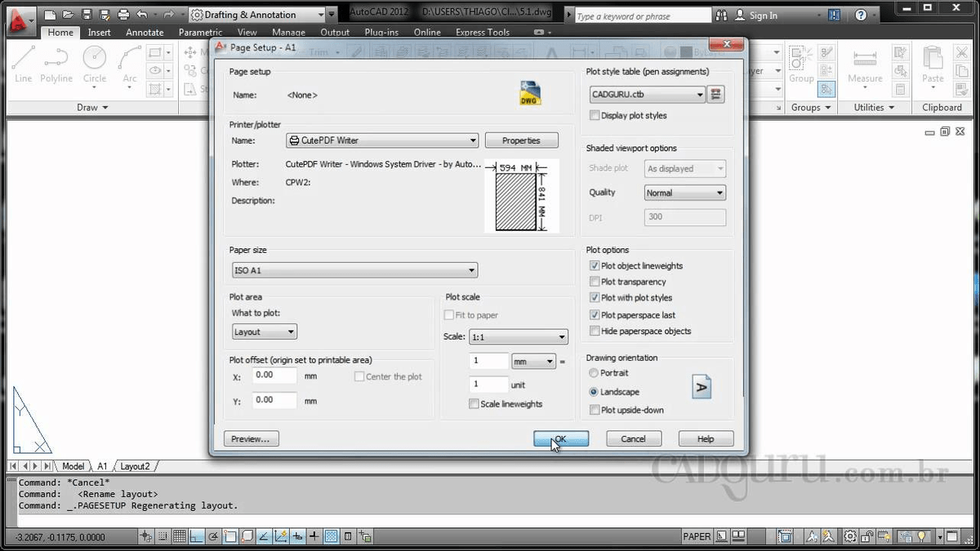Click the plot offset X input field
The height and width of the screenshot is (551, 980).
pyautogui.click(x=274, y=375)
